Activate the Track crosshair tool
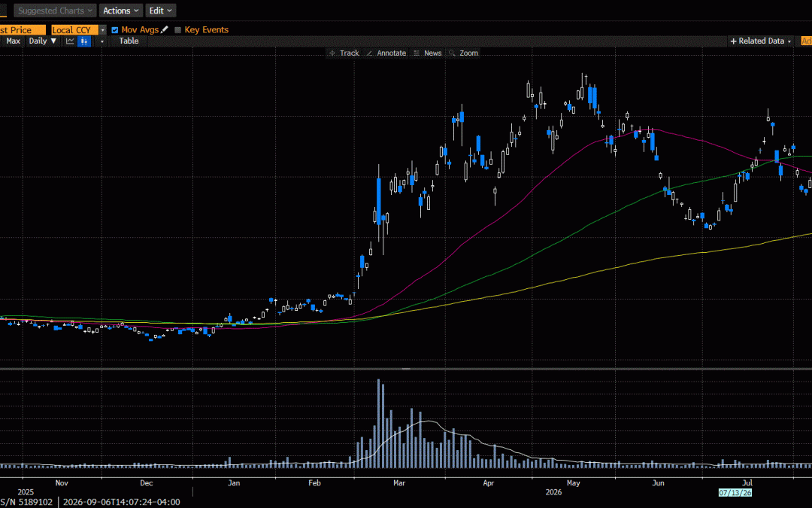This screenshot has height=508, width=812. pyautogui.click(x=344, y=53)
